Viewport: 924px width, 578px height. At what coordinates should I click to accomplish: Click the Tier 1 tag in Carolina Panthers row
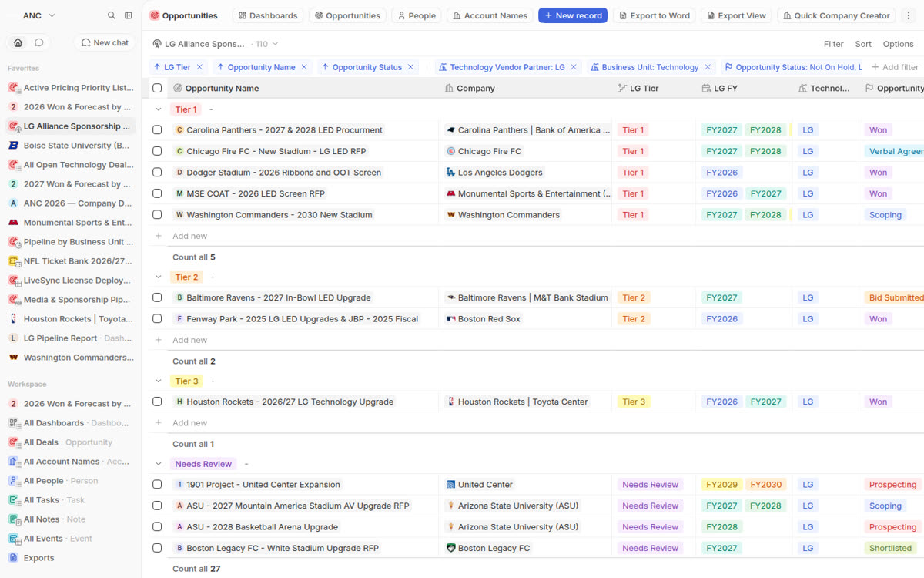pyautogui.click(x=633, y=130)
